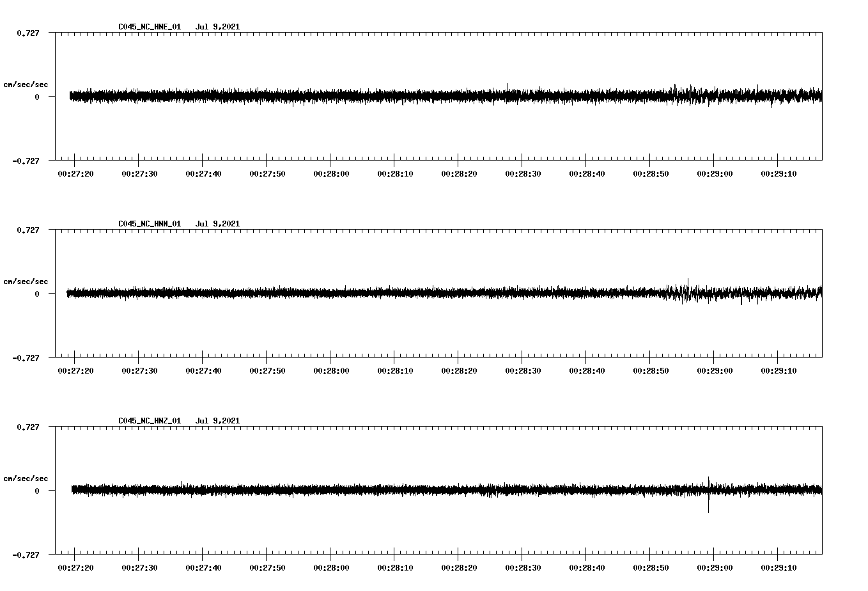Click time label 00:28:50 under HNZ plot

pos(651,568)
